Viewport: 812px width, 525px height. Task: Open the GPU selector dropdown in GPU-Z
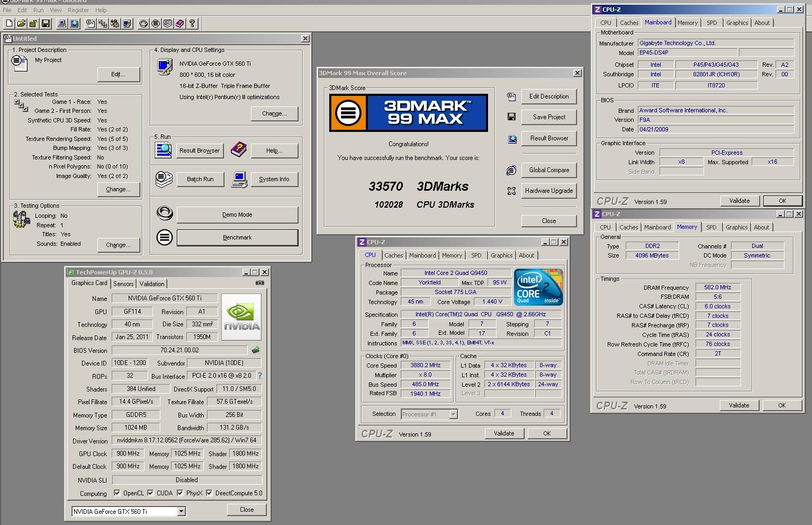182,511
